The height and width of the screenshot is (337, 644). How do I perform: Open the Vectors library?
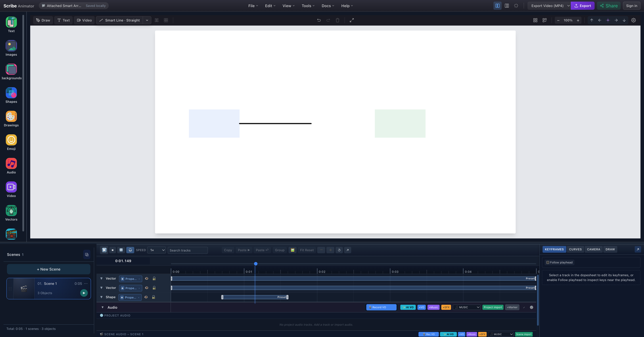click(x=11, y=213)
